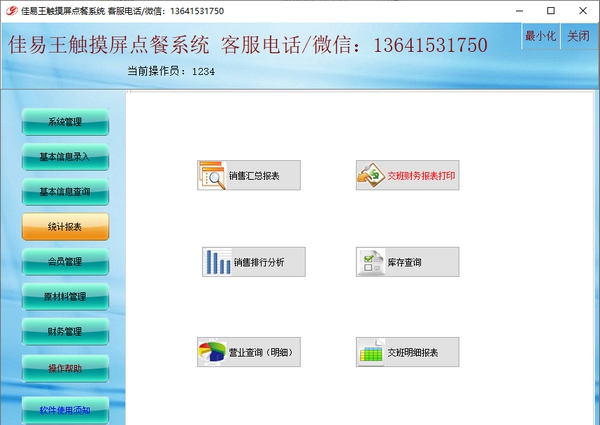Select 基本信息查询 in the sidebar
Screen dimensions: 600x425
click(65, 192)
